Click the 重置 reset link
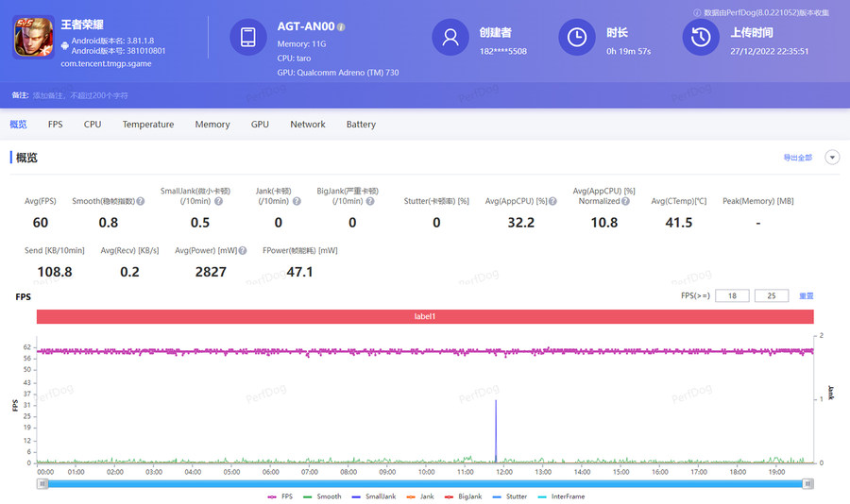Screen dimensions: 850x504 806,296
